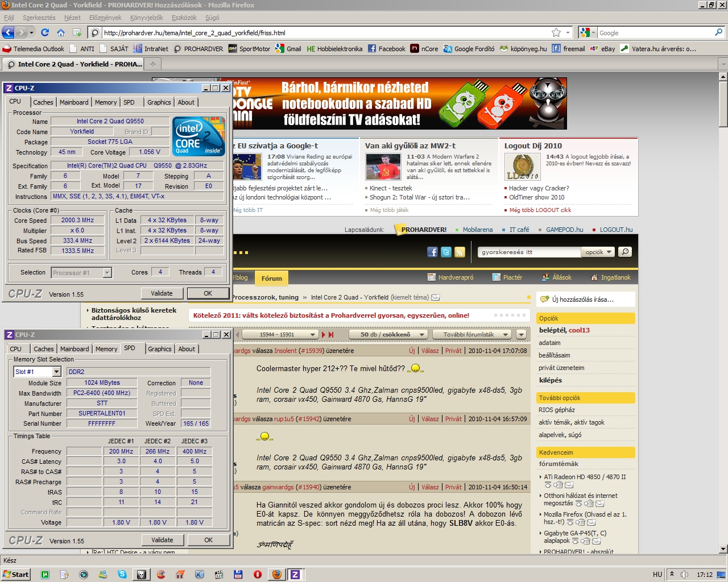The image size is (728, 582).
Task: Click Validate in upper CPU-Z window
Action: pyautogui.click(x=162, y=293)
